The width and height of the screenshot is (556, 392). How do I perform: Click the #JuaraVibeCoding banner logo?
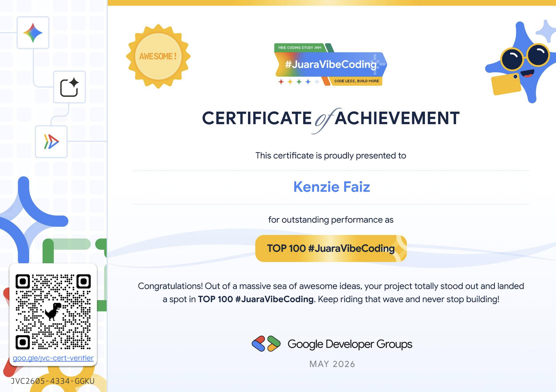pyautogui.click(x=331, y=64)
